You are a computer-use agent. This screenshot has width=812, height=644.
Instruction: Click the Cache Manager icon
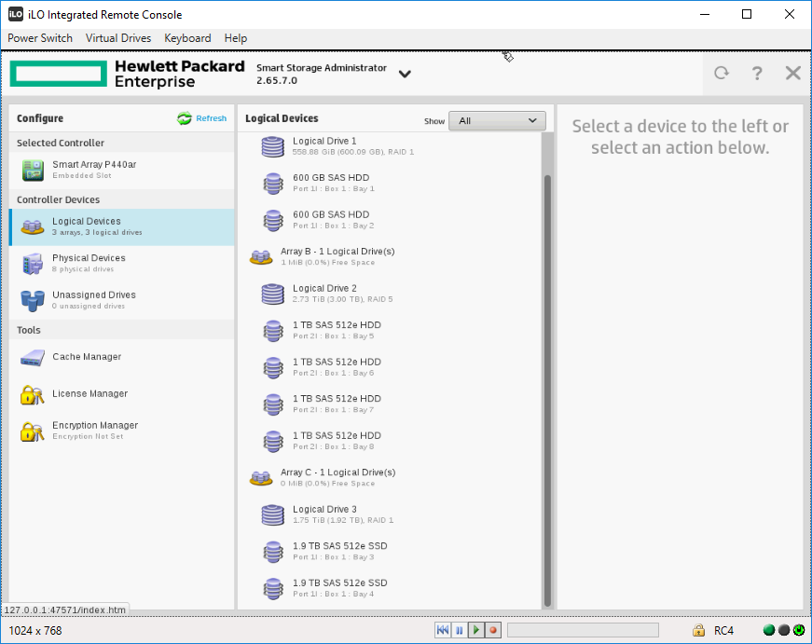tap(32, 358)
